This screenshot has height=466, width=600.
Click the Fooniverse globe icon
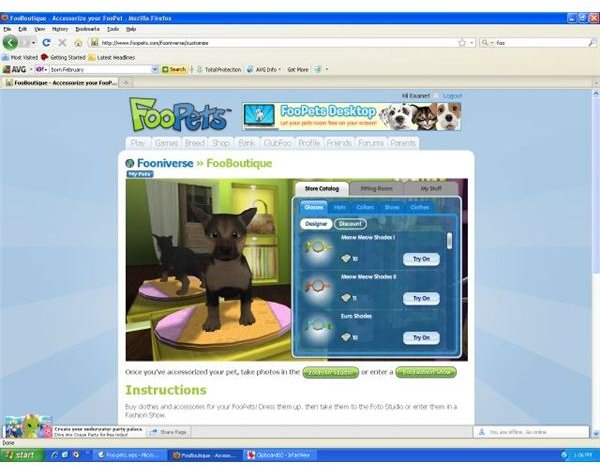tap(130, 163)
